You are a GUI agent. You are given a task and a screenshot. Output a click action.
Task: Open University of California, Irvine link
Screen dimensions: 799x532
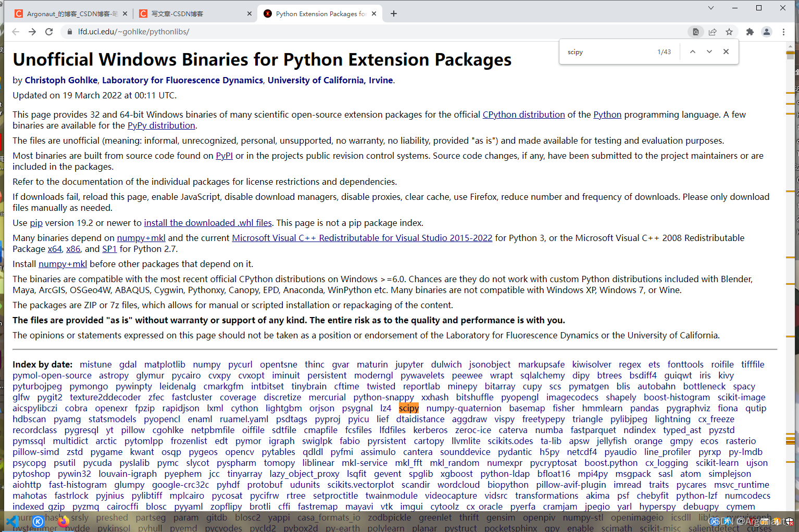330,80
